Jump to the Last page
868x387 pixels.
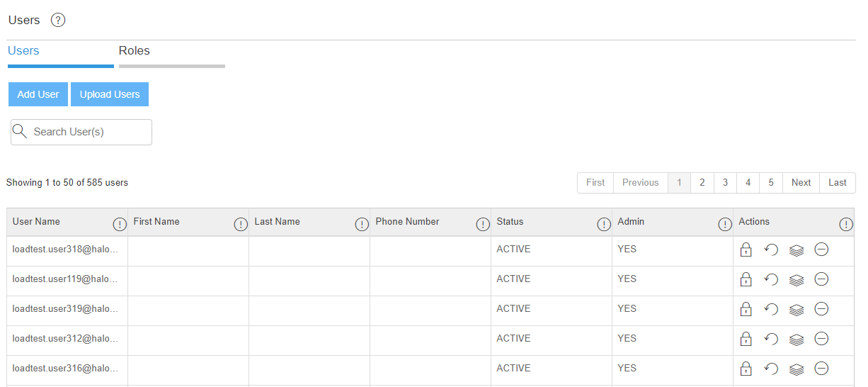click(838, 183)
